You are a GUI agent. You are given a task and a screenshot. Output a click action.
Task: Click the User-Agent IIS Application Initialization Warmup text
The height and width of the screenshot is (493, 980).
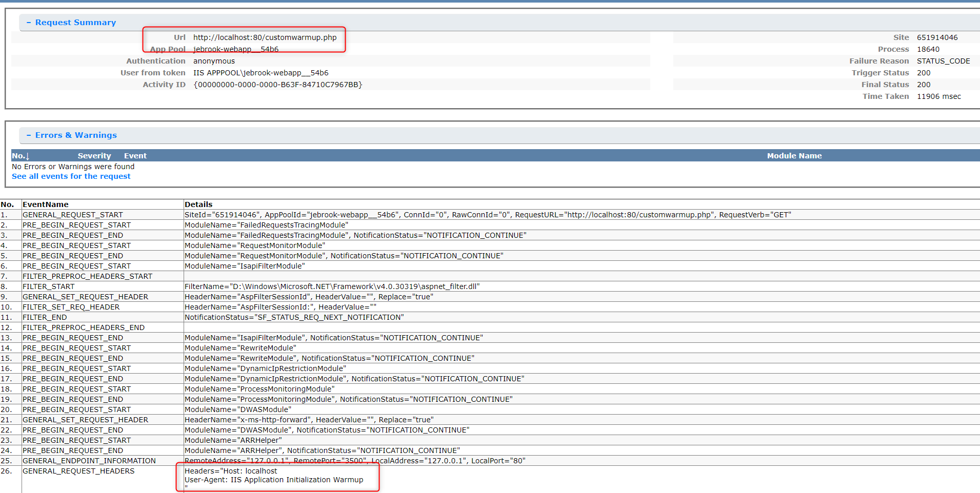(274, 480)
